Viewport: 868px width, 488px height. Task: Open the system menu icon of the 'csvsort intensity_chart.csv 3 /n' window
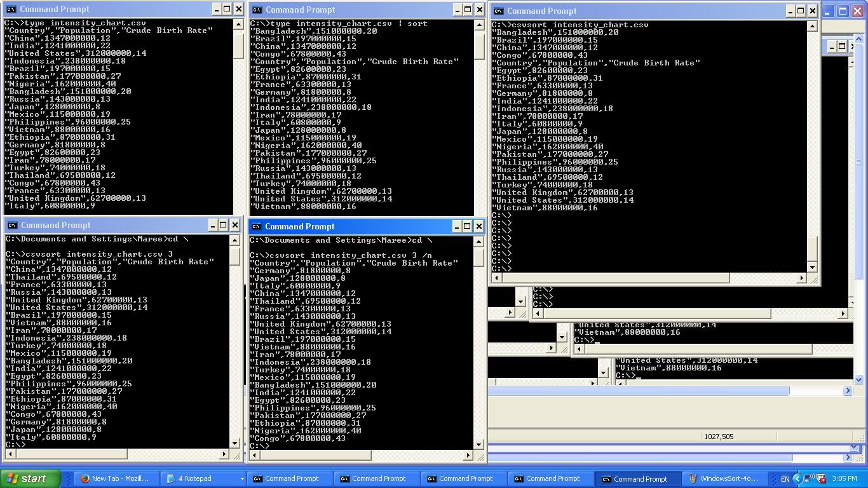point(256,226)
